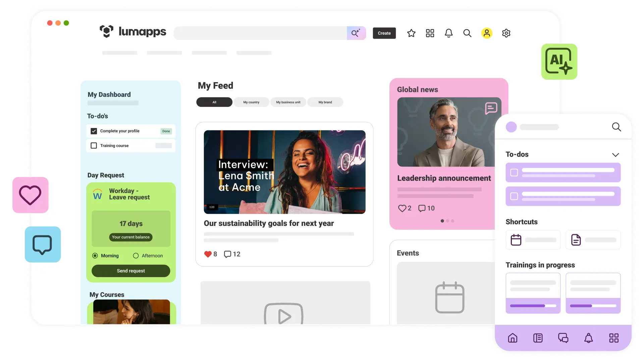Click first Trainings in progress bar

pyautogui.click(x=533, y=306)
